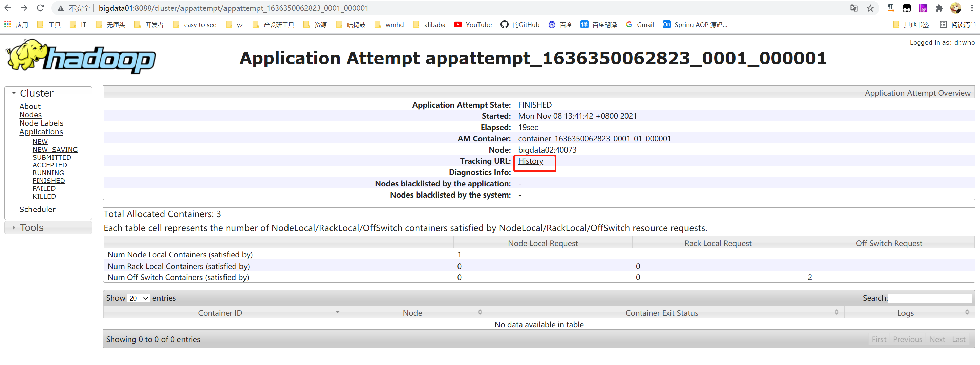Open the 其他书签 bookmark folder
980x365 pixels.
(x=910, y=25)
